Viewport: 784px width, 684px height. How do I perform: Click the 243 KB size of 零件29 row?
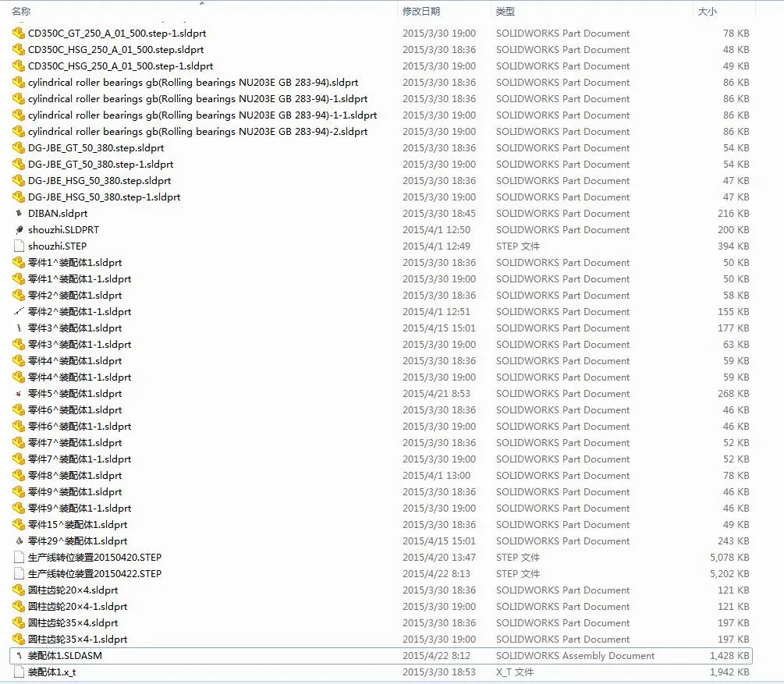(x=733, y=541)
